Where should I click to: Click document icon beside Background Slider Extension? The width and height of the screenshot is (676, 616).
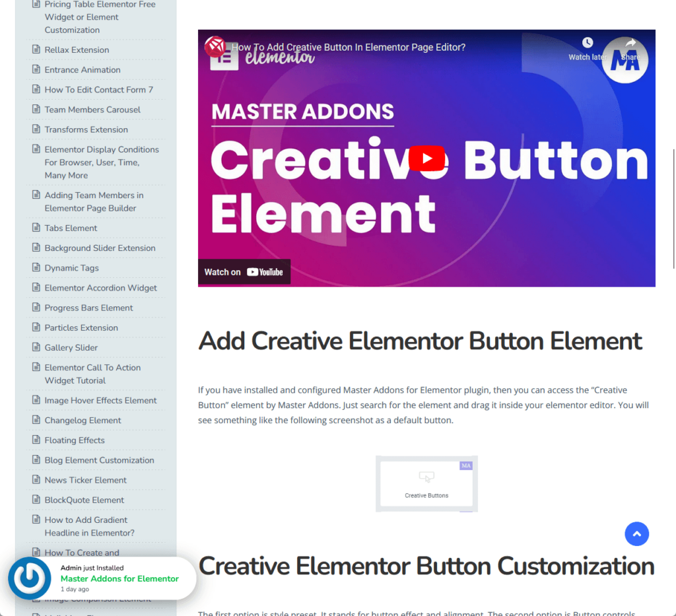[x=36, y=247]
